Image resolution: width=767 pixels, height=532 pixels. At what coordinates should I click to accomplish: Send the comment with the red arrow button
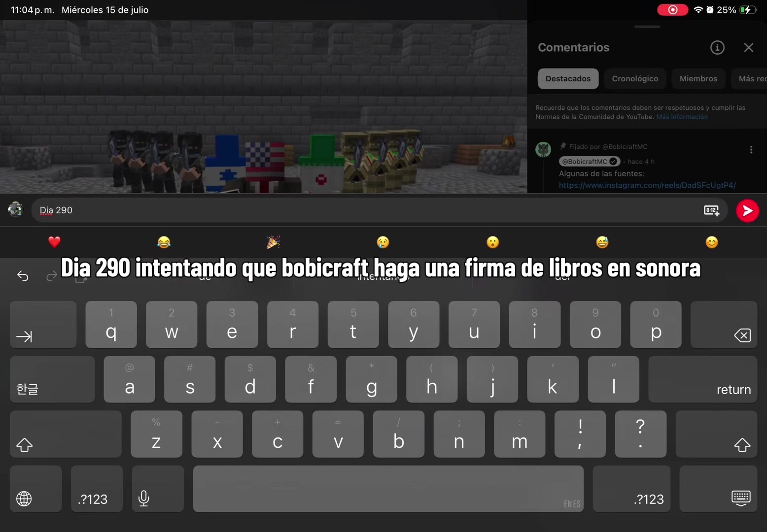pos(747,211)
